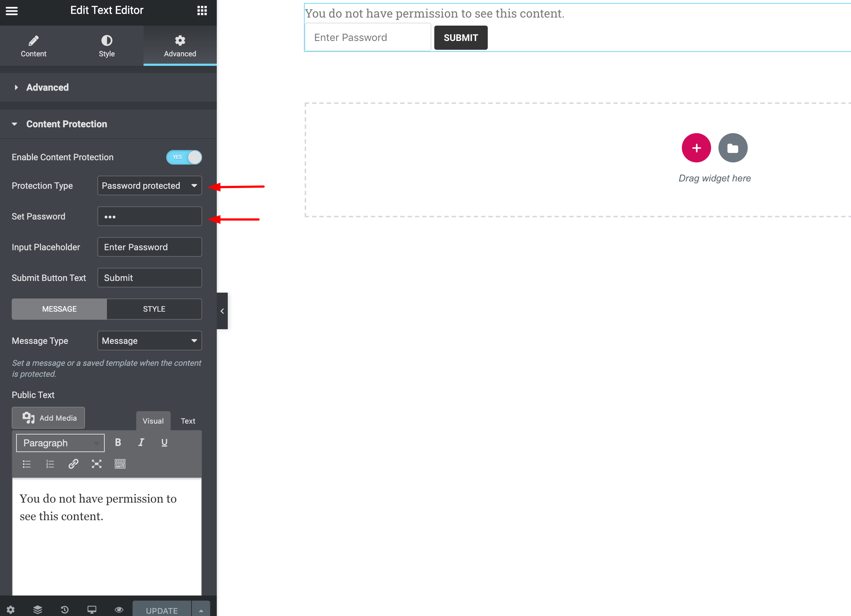Open the Paragraph format dropdown
Viewport: 851px width, 616px height.
(60, 443)
